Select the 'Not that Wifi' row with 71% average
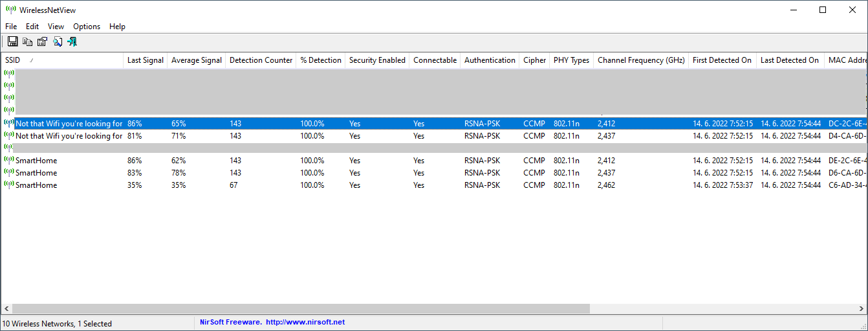This screenshot has height=331, width=868. point(434,136)
